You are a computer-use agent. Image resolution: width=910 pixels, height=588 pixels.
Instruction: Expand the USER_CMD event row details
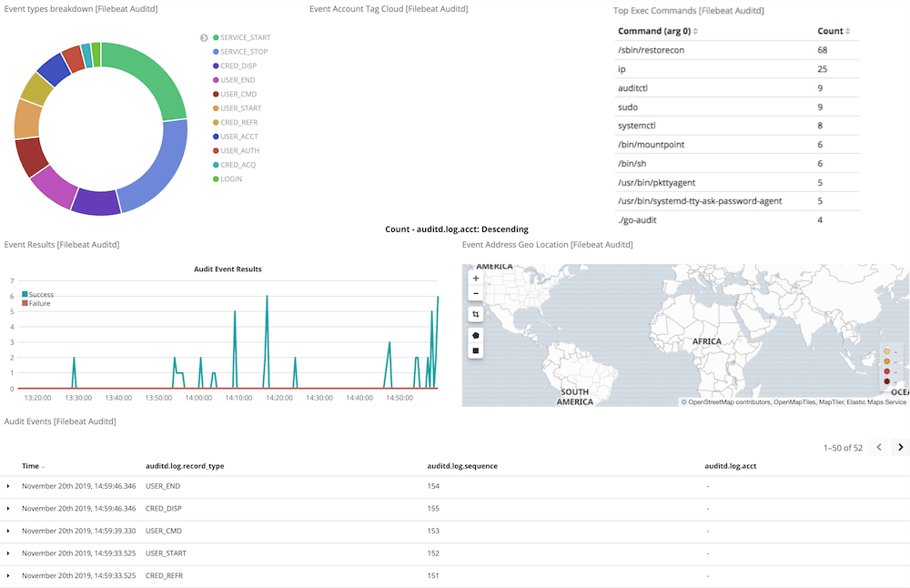tap(8, 530)
